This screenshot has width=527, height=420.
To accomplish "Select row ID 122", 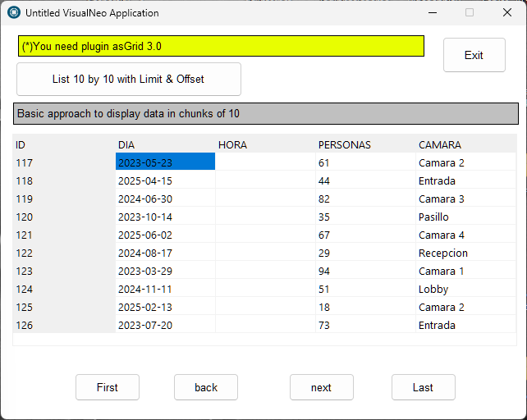I will (x=64, y=253).
